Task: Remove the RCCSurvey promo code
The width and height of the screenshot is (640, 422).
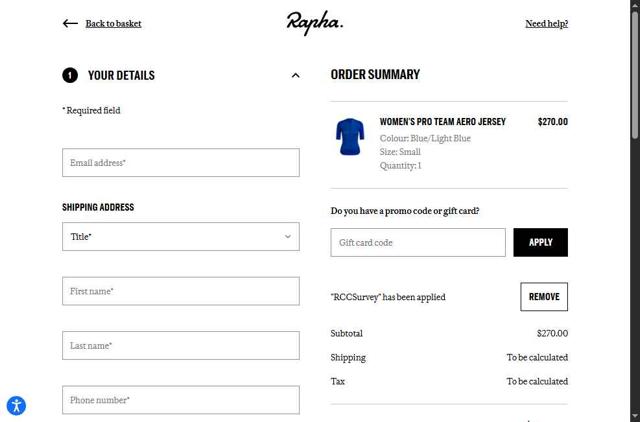Action: (544, 297)
